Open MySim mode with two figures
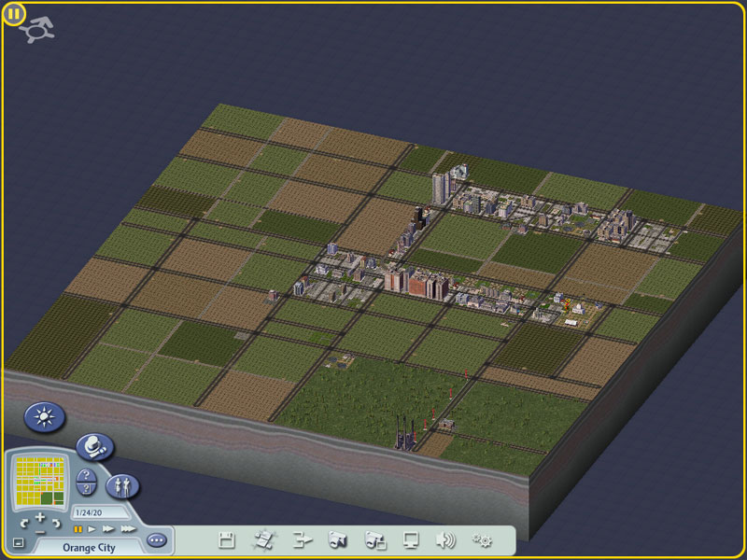The width and height of the screenshot is (747, 560). point(122,486)
